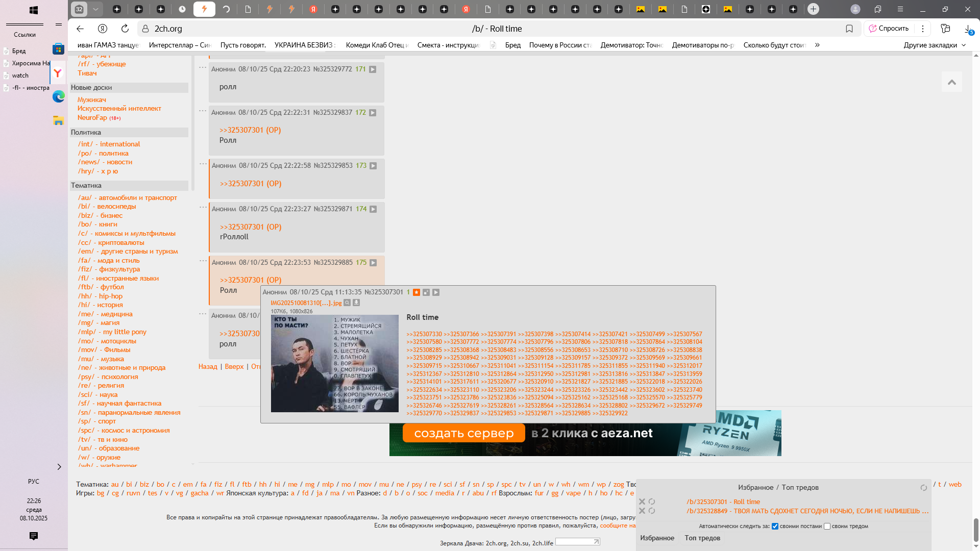Refresh the favorites panel with the top-right icon
Screen dimensions: 980x551
(x=923, y=488)
